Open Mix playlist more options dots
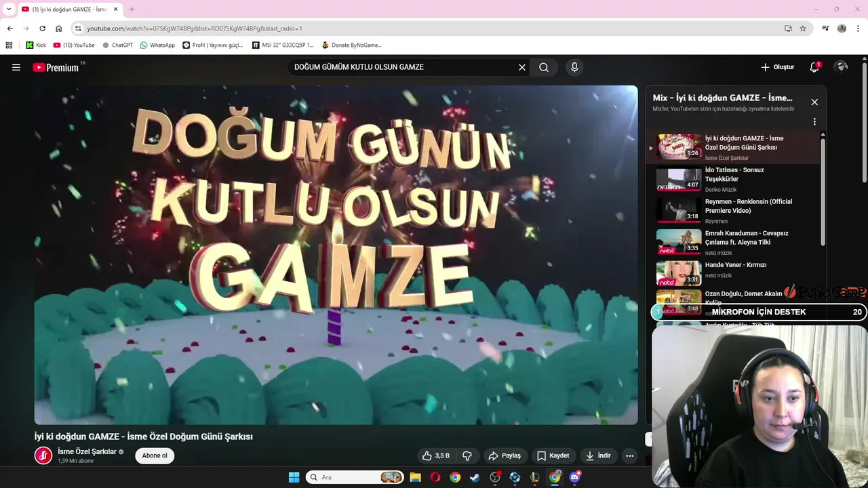Screen dimensions: 868x488 point(814,122)
